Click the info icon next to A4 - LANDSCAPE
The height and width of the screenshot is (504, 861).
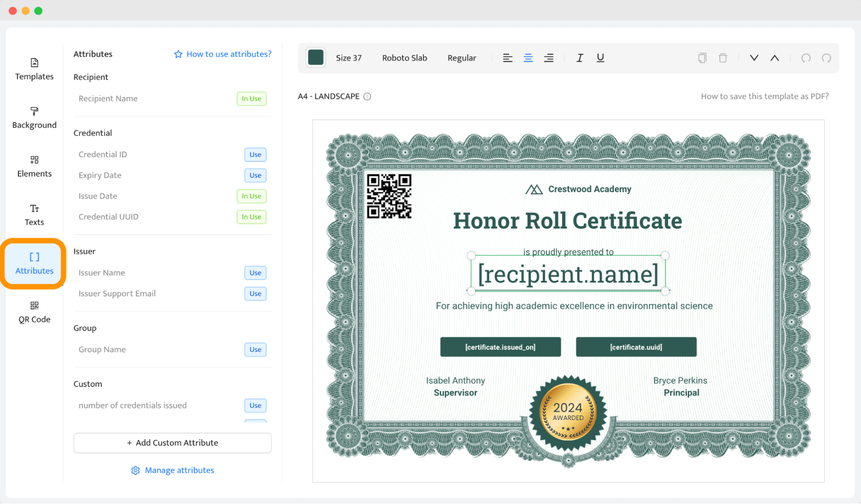coord(367,96)
